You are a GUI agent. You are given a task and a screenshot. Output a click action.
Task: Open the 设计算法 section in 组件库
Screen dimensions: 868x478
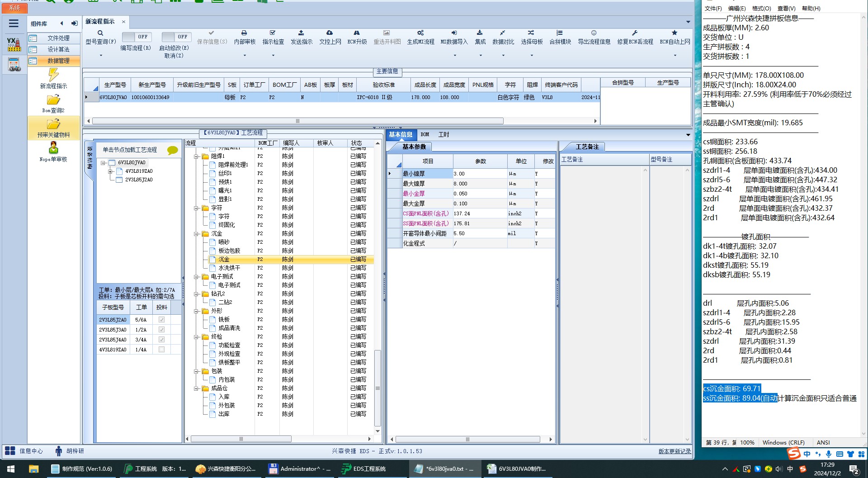pyautogui.click(x=54, y=49)
